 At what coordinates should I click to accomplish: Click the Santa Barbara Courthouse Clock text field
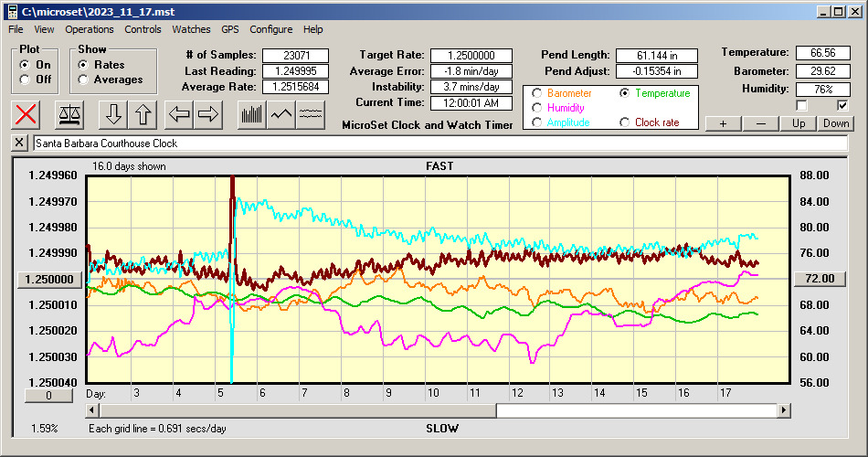pyautogui.click(x=439, y=143)
